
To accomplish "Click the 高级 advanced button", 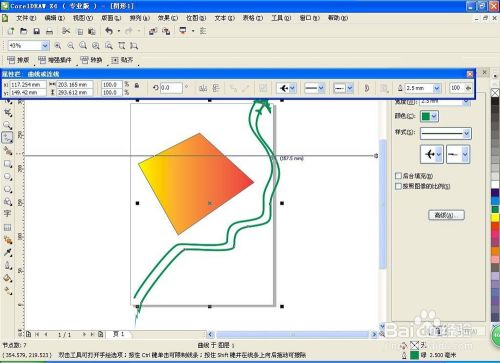I will 446,215.
